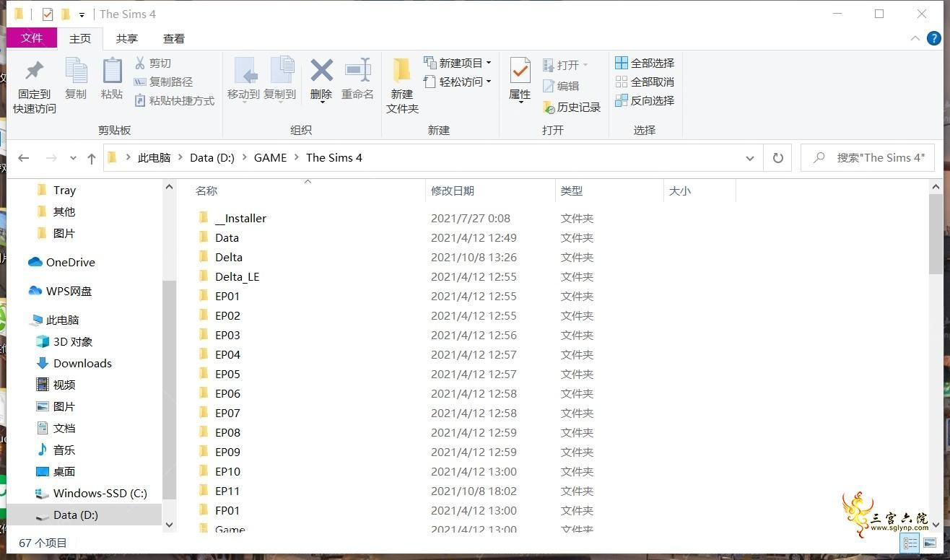
Task: Select 3D 对象 in navigation pane
Action: click(73, 341)
